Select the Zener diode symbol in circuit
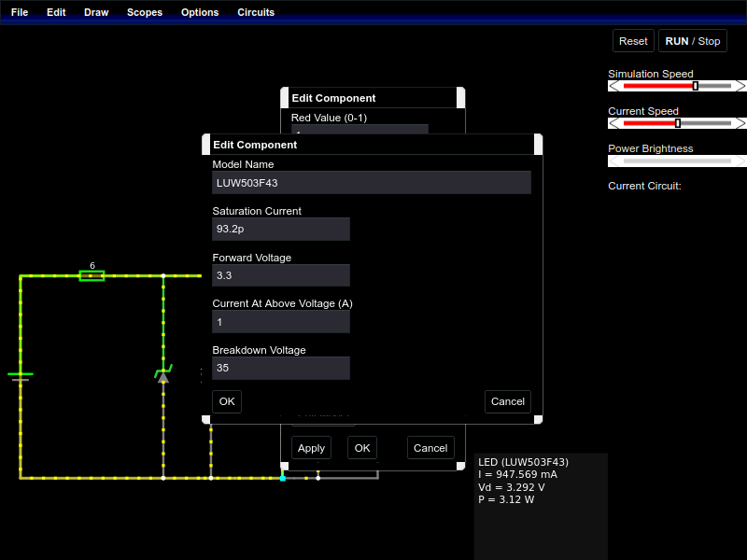 [163, 375]
